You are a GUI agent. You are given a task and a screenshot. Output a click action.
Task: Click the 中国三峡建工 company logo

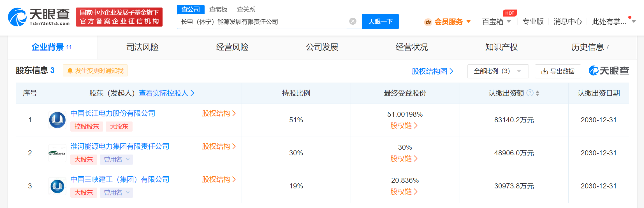coord(57,186)
